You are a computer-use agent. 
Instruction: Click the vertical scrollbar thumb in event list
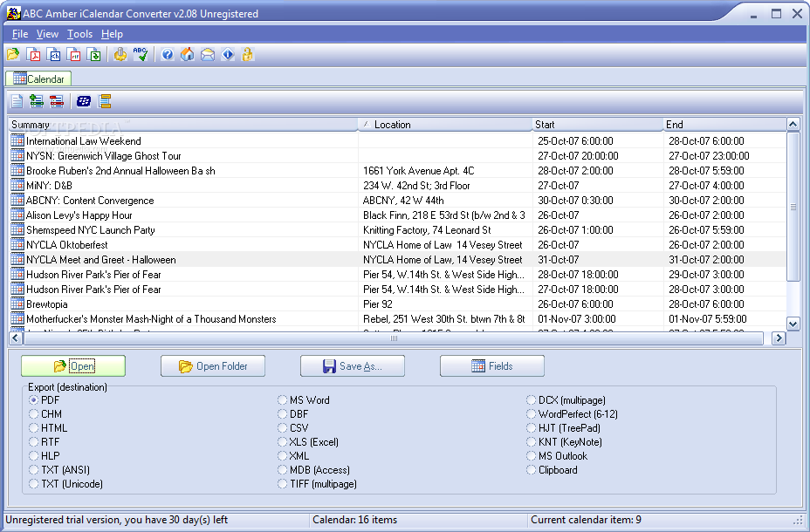[x=793, y=207]
